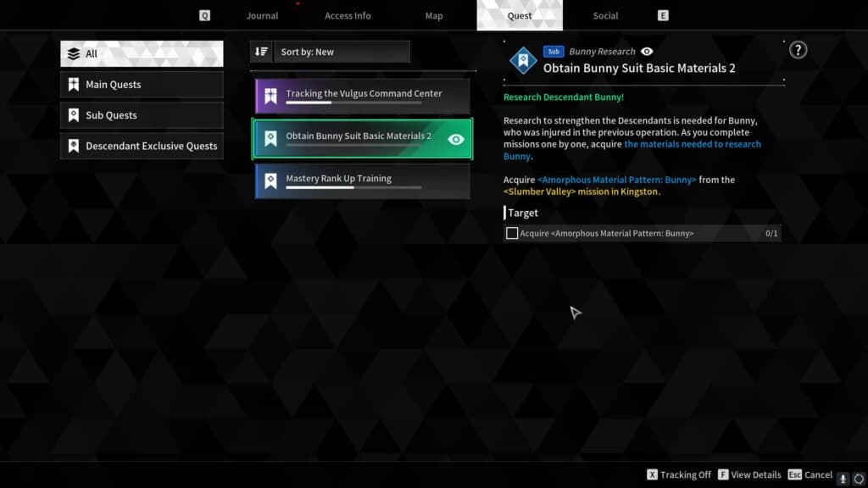Click the Mastery Rank Up Training quest icon

(x=270, y=180)
